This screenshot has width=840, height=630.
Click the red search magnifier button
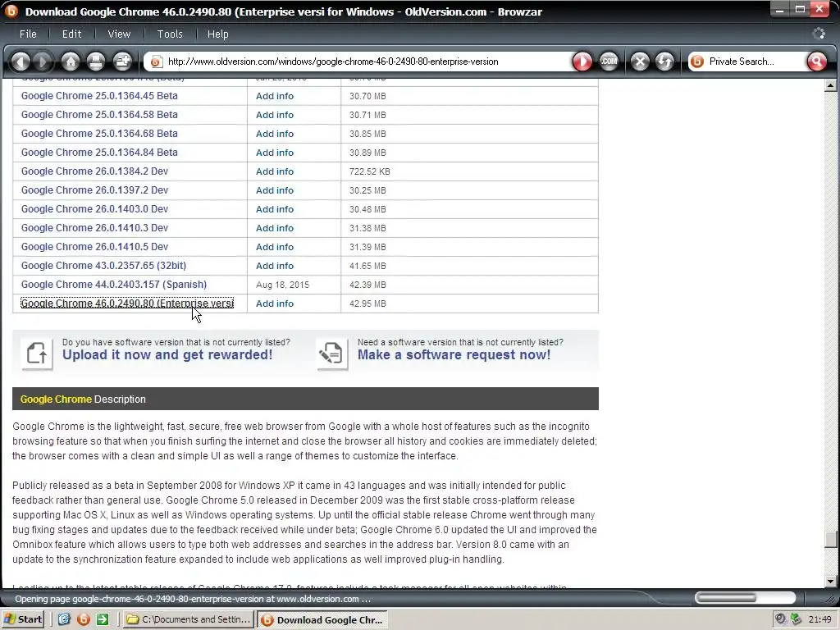(x=816, y=62)
